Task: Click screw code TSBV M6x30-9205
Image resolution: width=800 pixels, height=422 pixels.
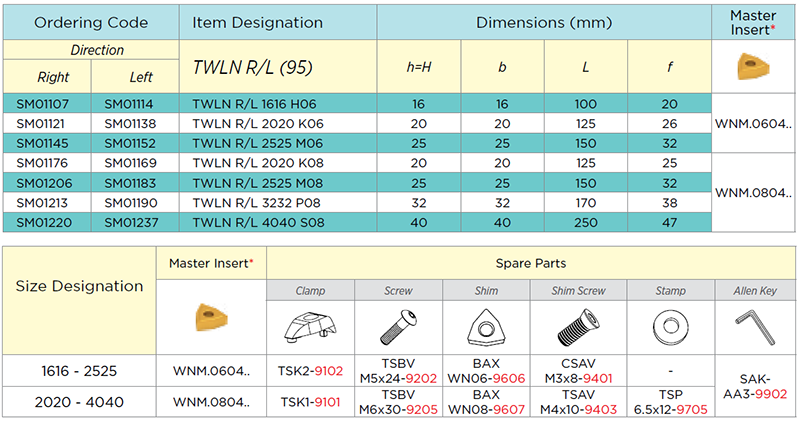Action: click(398, 402)
